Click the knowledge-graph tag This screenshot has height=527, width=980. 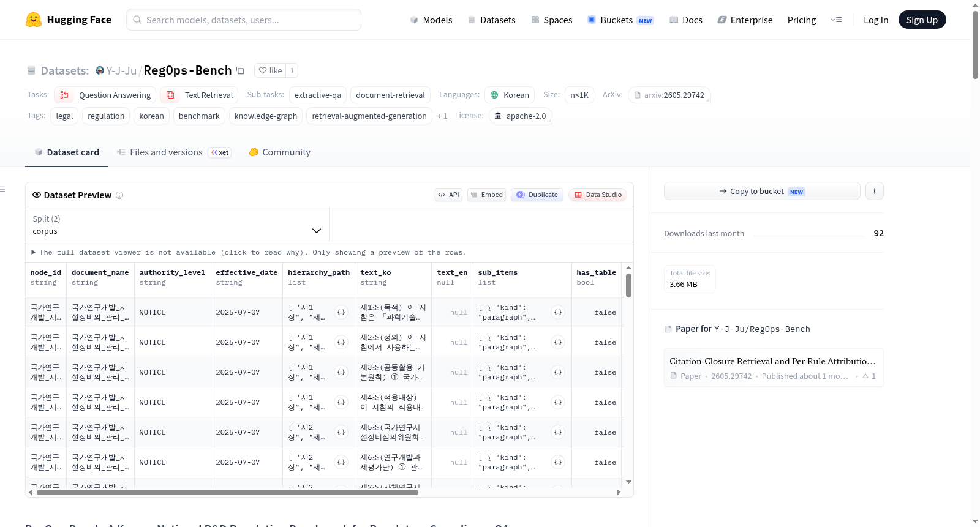point(266,116)
